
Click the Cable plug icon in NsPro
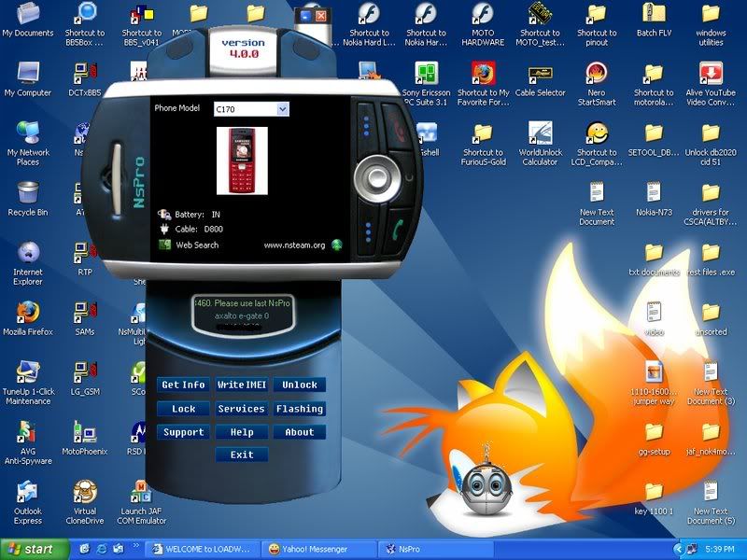tap(164, 229)
